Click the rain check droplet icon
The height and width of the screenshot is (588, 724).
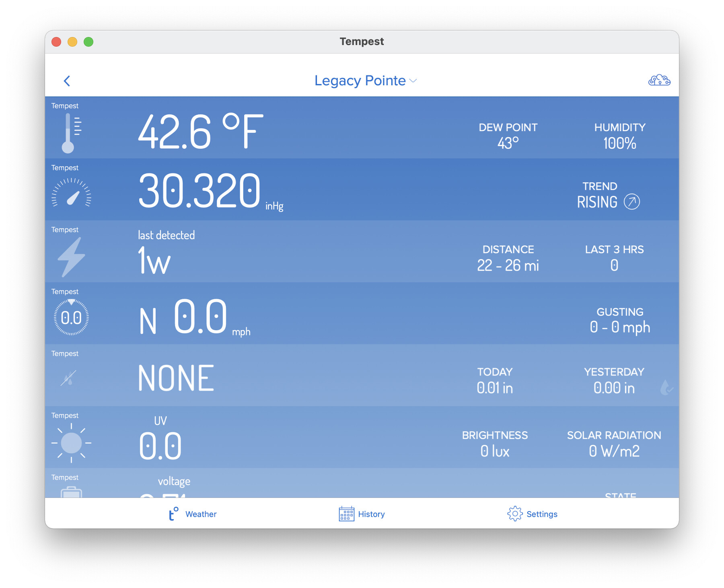point(666,387)
